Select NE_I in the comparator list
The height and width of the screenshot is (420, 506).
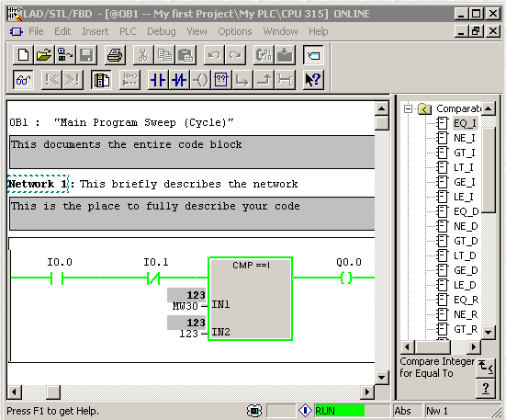(464, 138)
